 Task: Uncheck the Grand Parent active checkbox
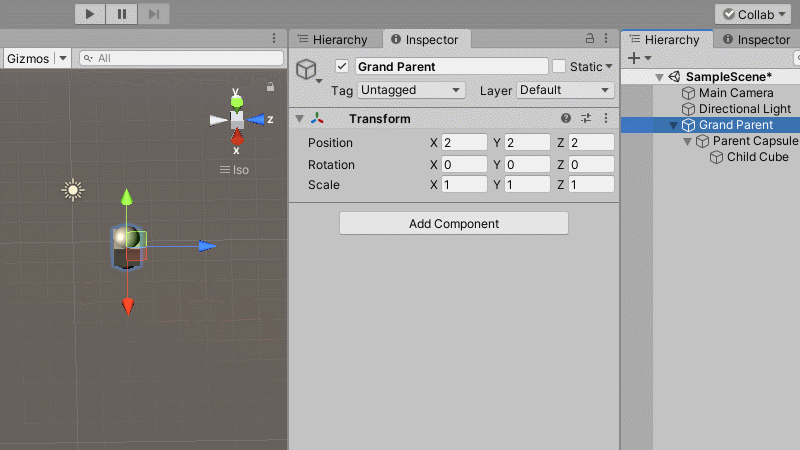[x=342, y=66]
